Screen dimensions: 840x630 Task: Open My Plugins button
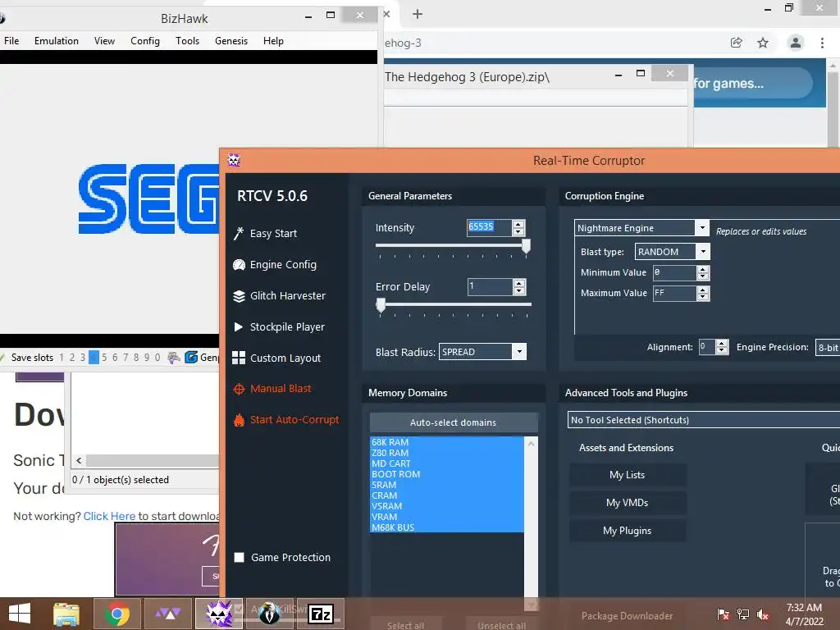point(628,531)
